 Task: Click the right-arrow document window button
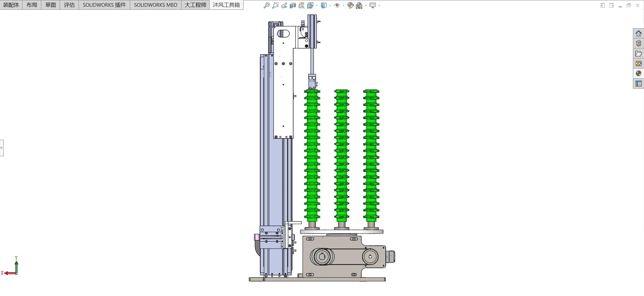coord(611,5)
